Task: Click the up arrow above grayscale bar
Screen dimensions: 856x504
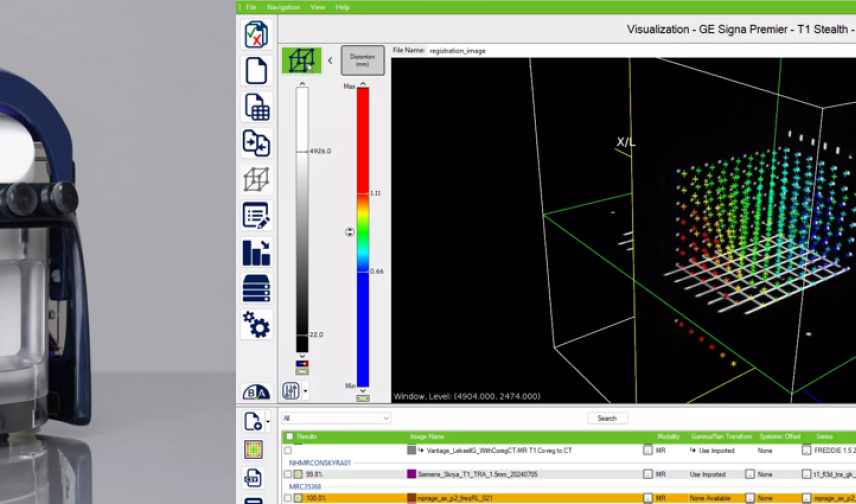Action: [x=302, y=84]
